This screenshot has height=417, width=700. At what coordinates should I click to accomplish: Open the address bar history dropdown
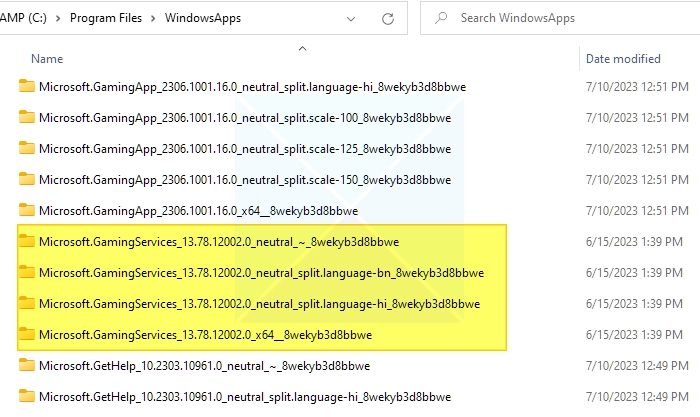pyautogui.click(x=351, y=19)
